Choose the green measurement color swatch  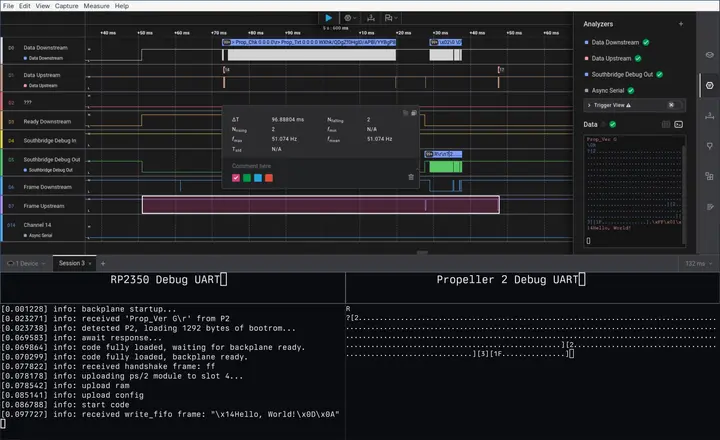[x=247, y=178]
